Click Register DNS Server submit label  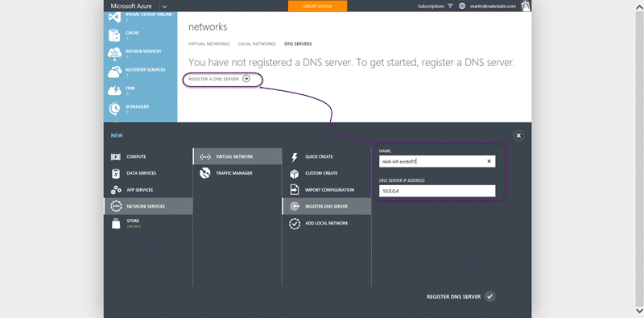click(x=453, y=296)
